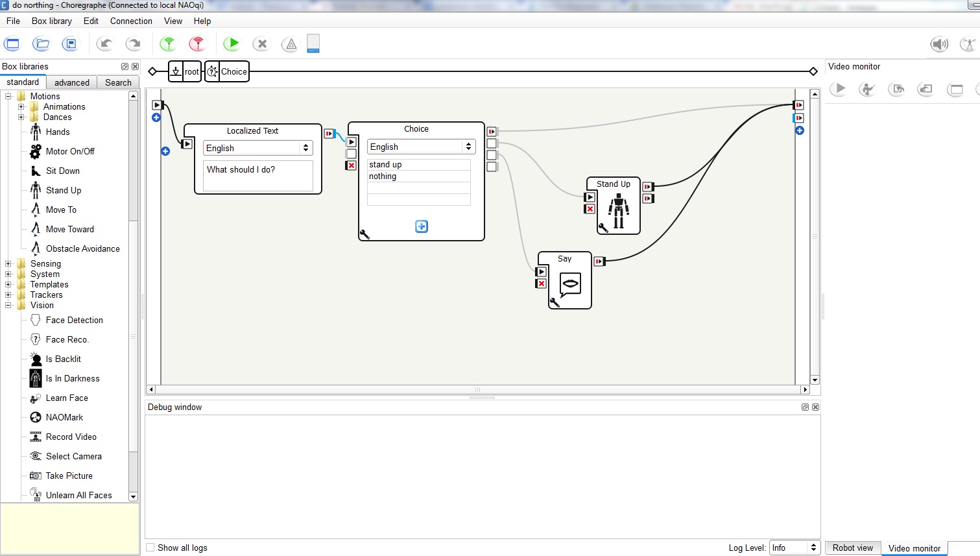Expand the System folder
Image resolution: width=980 pixels, height=556 pixels.
click(x=8, y=274)
